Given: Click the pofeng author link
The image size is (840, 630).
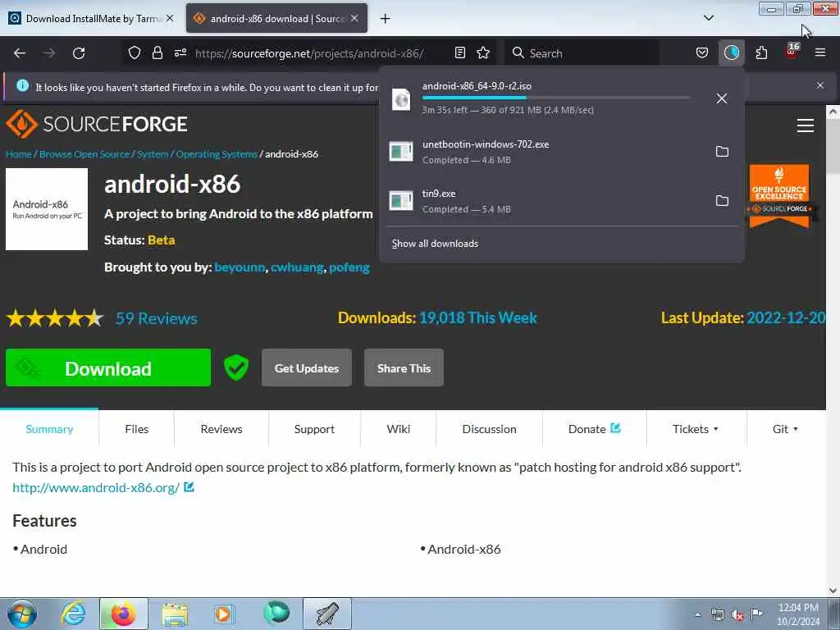Looking at the screenshot, I should click(349, 267).
